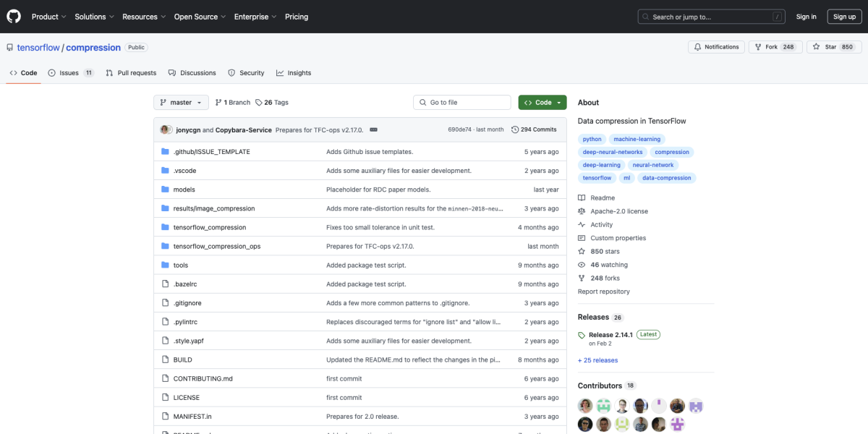Click the Go to file field
The width and height of the screenshot is (868, 434).
463,103
